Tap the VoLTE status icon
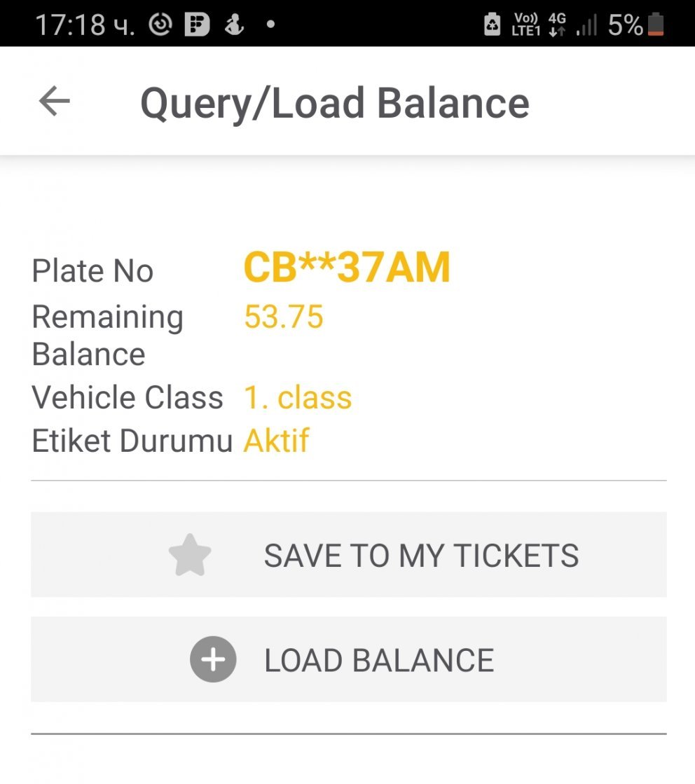The width and height of the screenshot is (695, 784). pos(525,25)
